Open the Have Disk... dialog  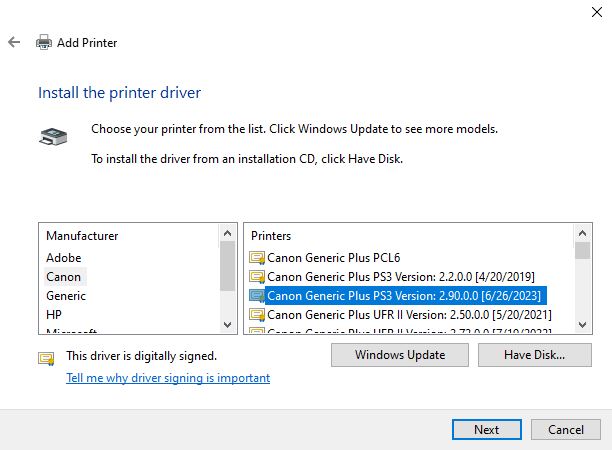pyautogui.click(x=535, y=355)
